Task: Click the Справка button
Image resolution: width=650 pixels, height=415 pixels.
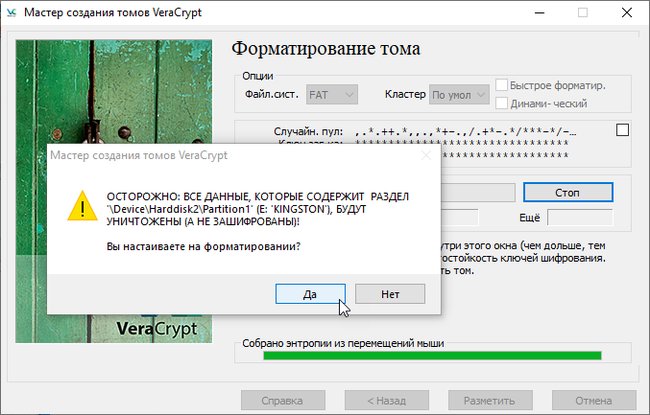Action: coord(283,400)
